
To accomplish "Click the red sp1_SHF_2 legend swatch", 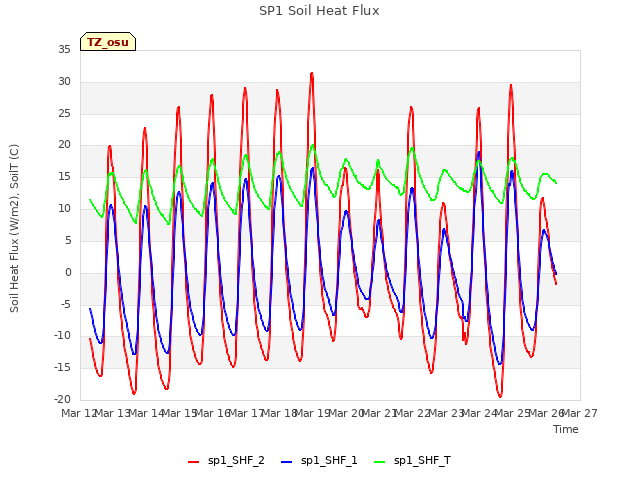I will (193, 461).
